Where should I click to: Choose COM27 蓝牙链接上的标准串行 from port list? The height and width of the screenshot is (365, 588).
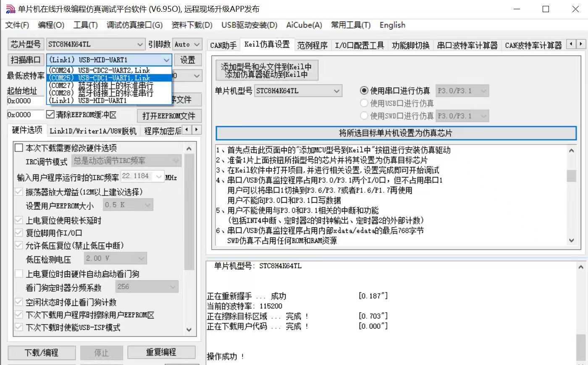pyautogui.click(x=109, y=86)
